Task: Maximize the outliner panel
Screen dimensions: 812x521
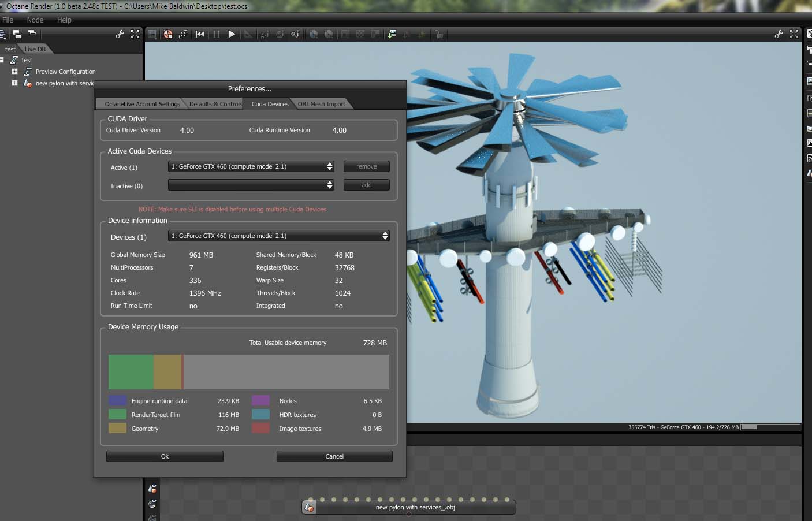Action: (135, 34)
